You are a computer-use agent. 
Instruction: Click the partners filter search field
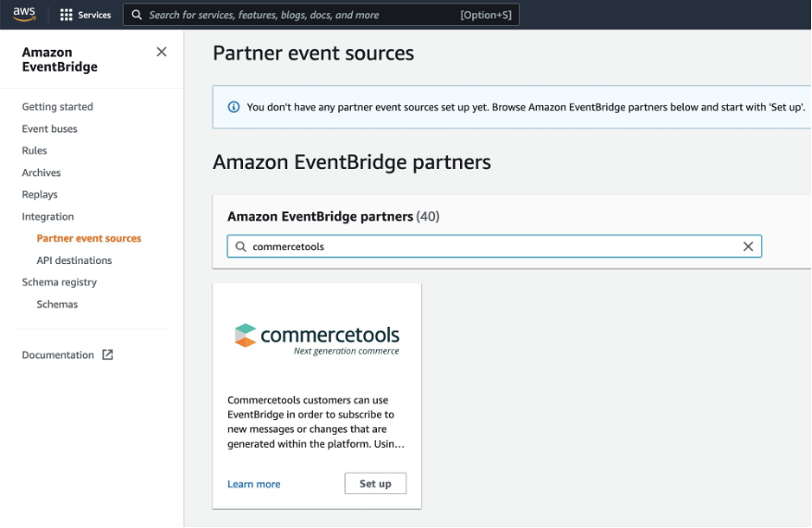490,246
